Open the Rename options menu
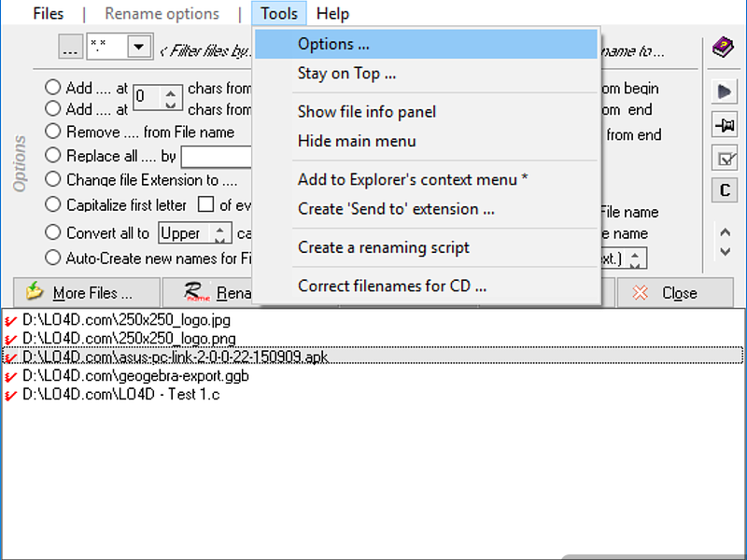Screen dimensions: 747x560 point(162,13)
